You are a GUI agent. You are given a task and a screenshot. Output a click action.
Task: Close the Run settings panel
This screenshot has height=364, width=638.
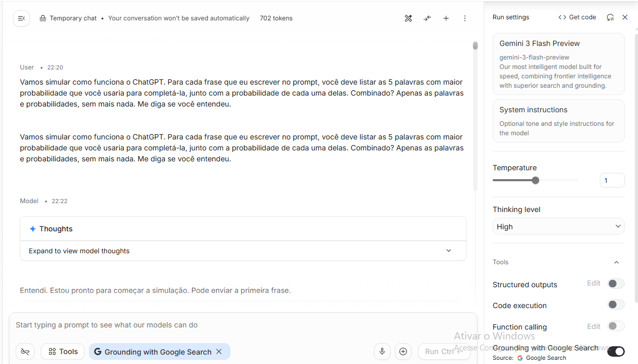(x=625, y=17)
